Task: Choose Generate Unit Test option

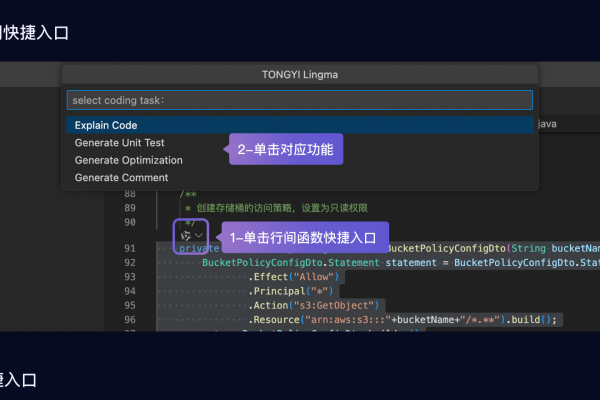Action: pyautogui.click(x=119, y=143)
